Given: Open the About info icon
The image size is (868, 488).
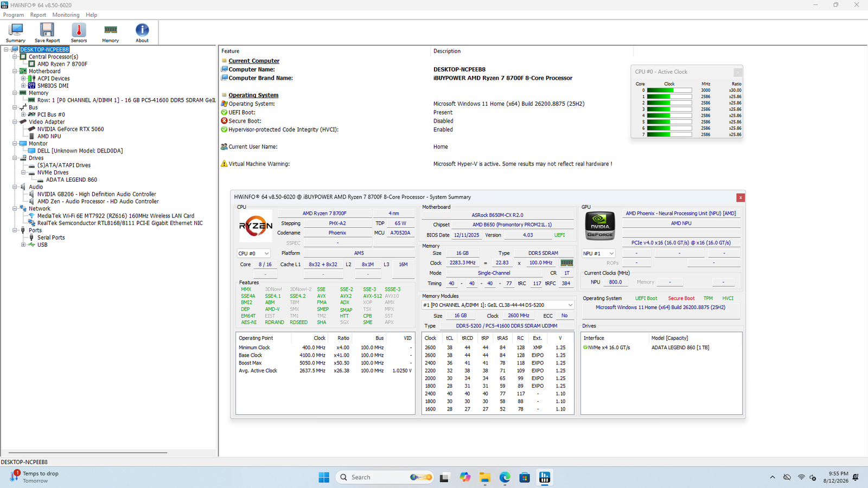Looking at the screenshot, I should [x=142, y=33].
